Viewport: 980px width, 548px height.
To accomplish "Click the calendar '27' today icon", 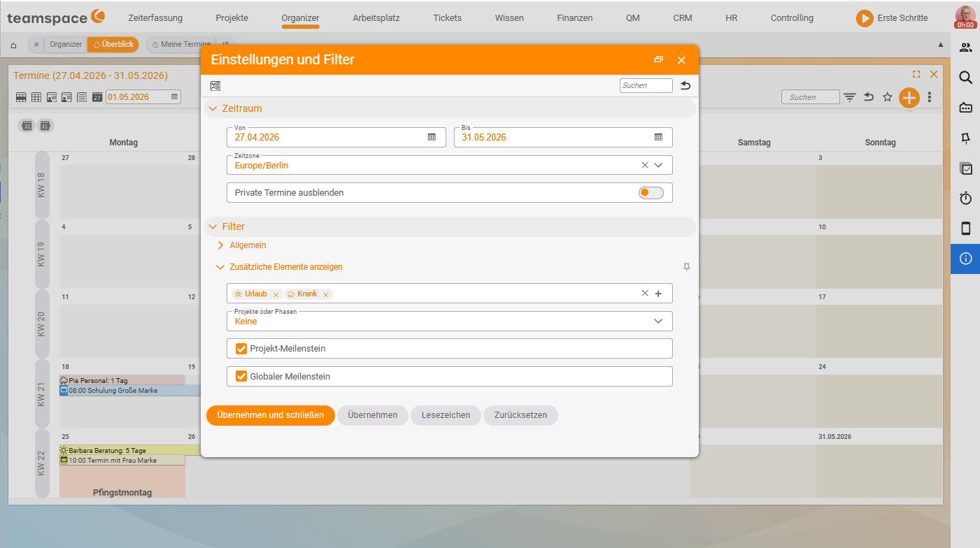I will 97,97.
